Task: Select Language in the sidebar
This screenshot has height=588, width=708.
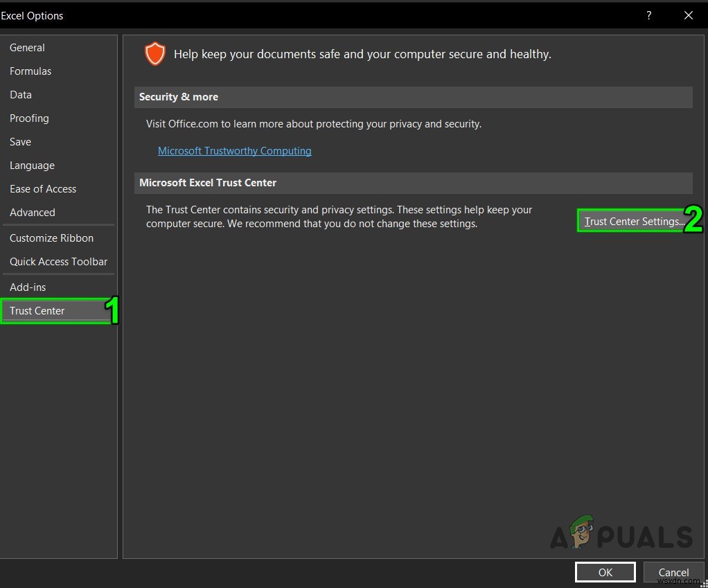Action: 32,166
